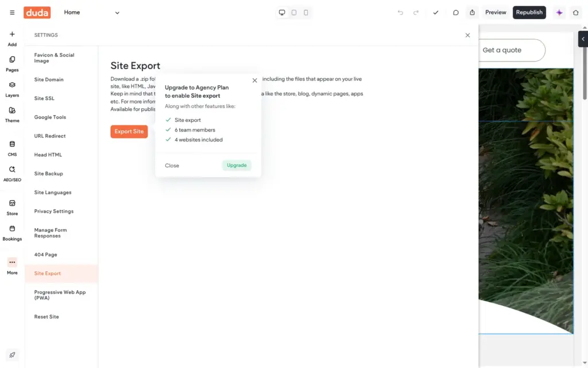The height and width of the screenshot is (368, 588).
Task: Click the garden image in site preview
Action: click(x=526, y=201)
